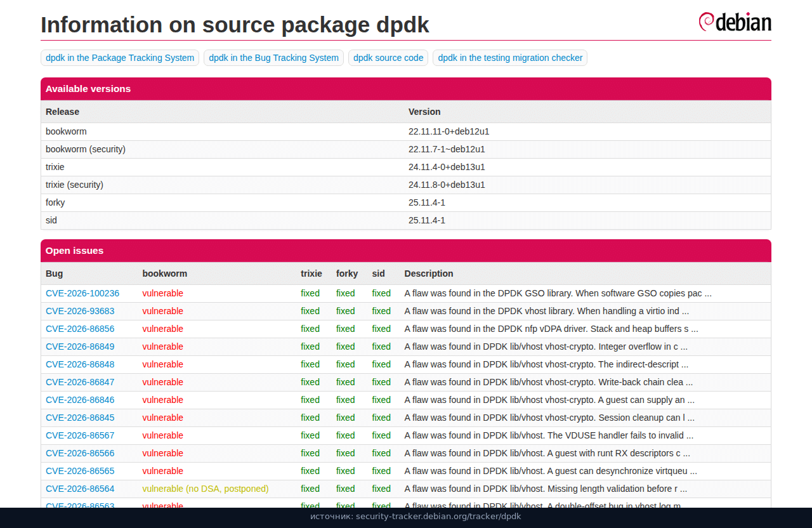This screenshot has width=812, height=528.
Task: Open CVE-2026-86849 bug page
Action: tap(80, 346)
